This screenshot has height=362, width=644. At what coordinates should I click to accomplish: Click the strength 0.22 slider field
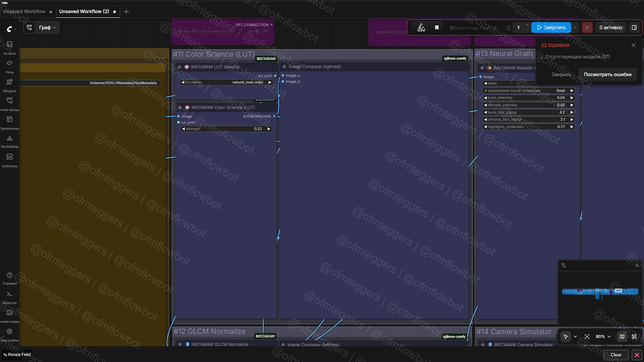click(x=226, y=129)
